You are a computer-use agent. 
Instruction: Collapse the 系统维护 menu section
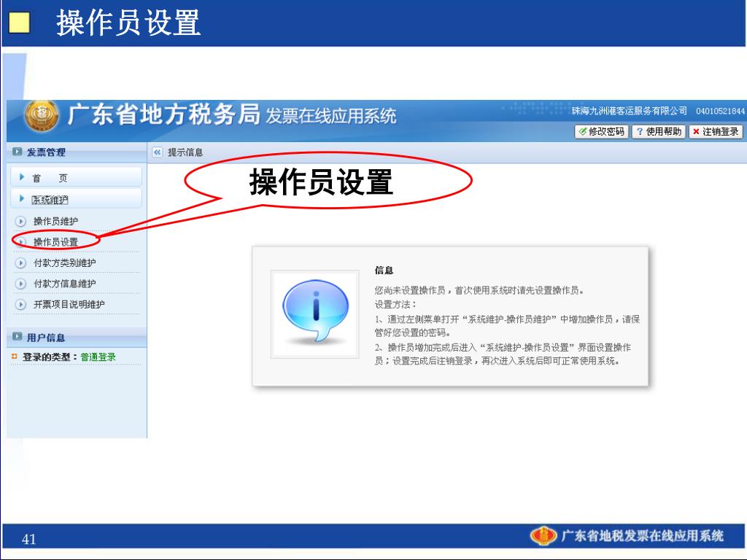point(76,199)
